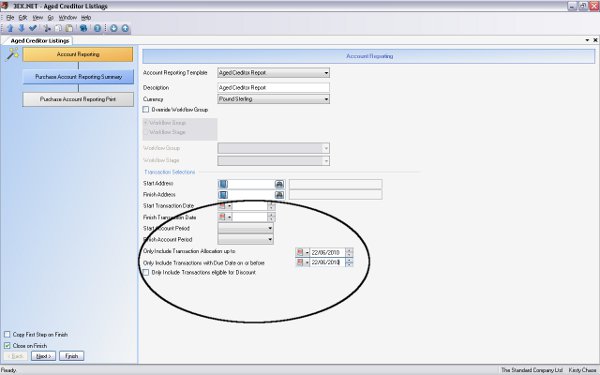Click the Account Reporting wizard step button
This screenshot has width=600, height=375.
click(78, 54)
